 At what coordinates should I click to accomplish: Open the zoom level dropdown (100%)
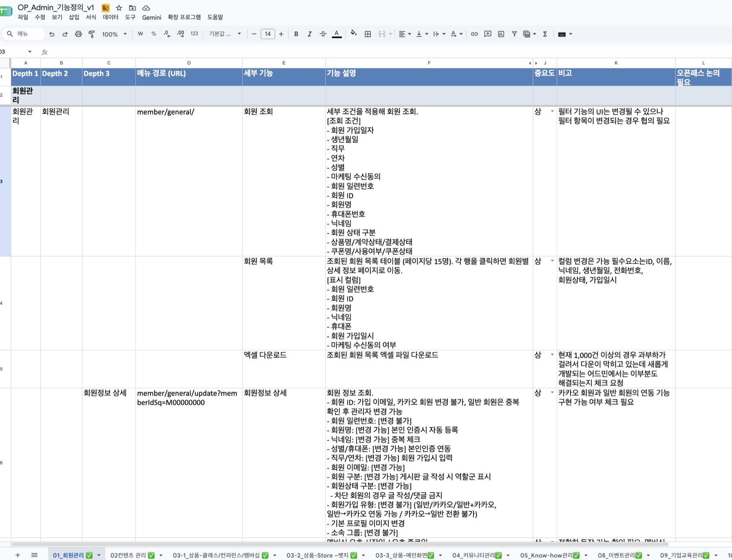pos(114,34)
